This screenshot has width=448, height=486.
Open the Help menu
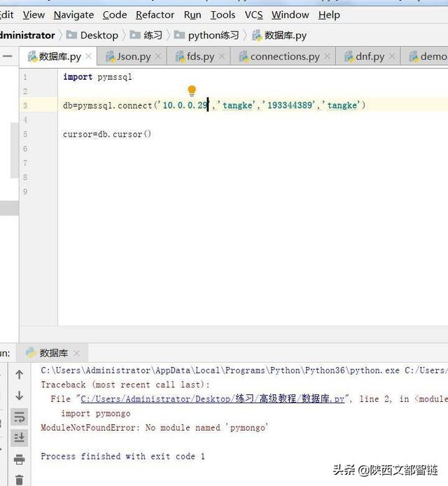(329, 15)
